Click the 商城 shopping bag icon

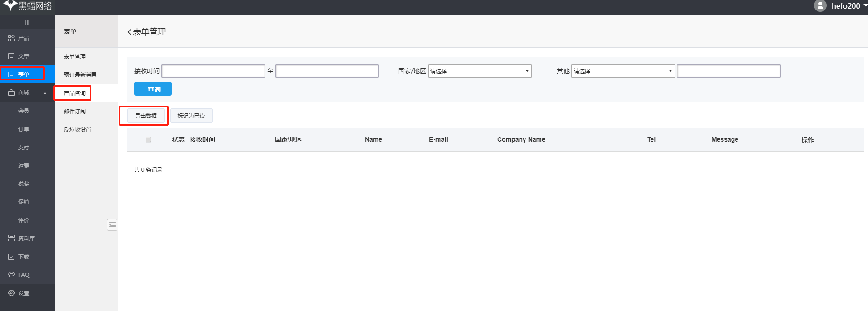coord(11,93)
